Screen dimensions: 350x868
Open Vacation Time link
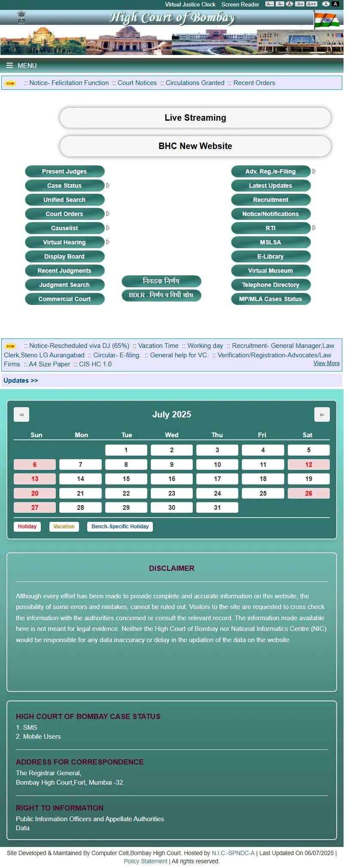(158, 346)
